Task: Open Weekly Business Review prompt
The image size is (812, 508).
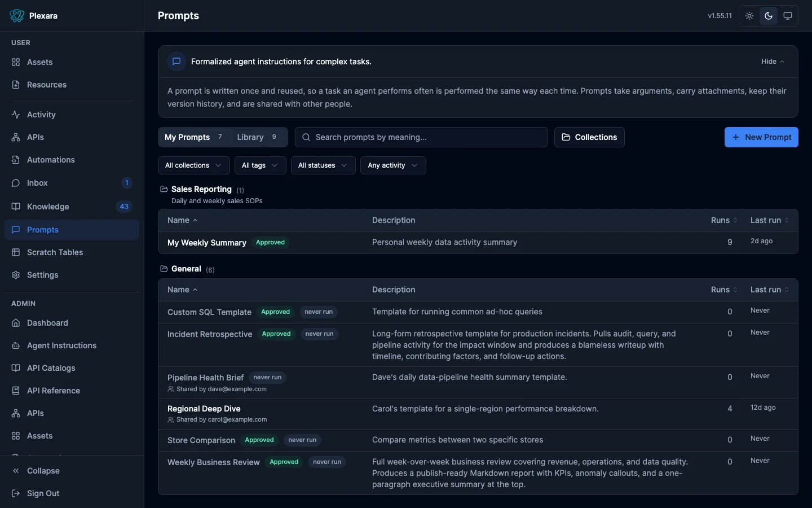Action: pyautogui.click(x=214, y=462)
